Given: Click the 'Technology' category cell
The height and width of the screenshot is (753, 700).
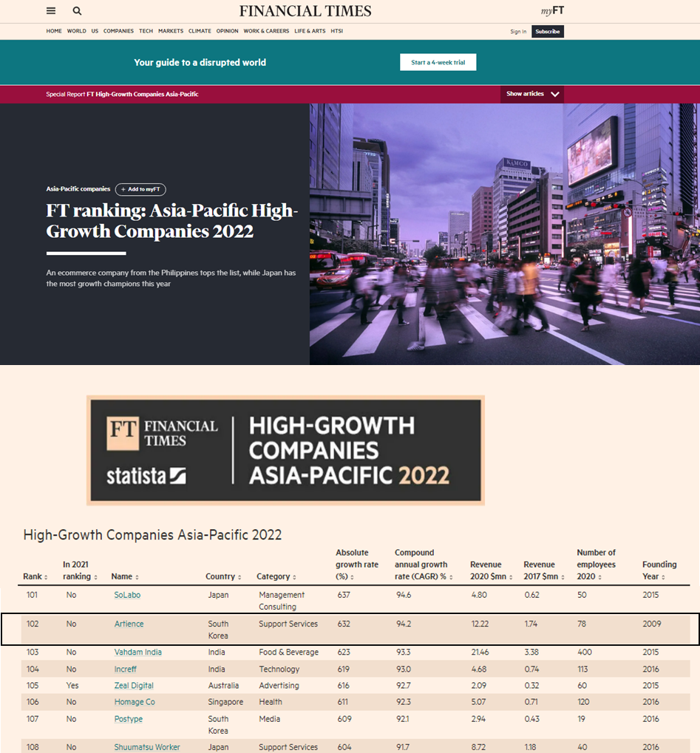Looking at the screenshot, I should pos(279,669).
